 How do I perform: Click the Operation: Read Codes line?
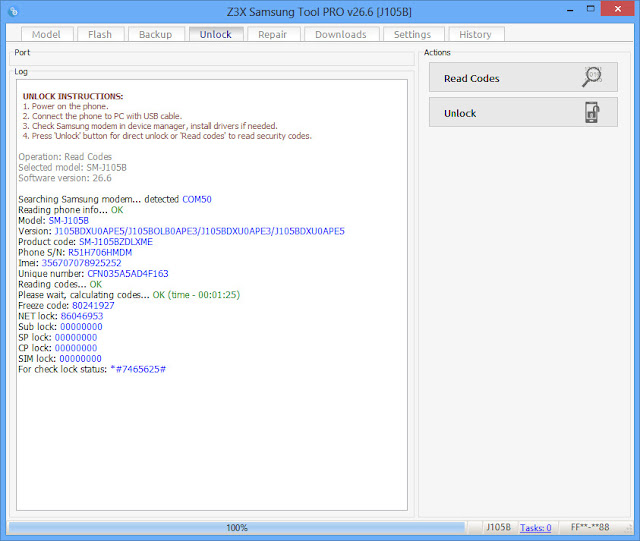(x=65, y=157)
